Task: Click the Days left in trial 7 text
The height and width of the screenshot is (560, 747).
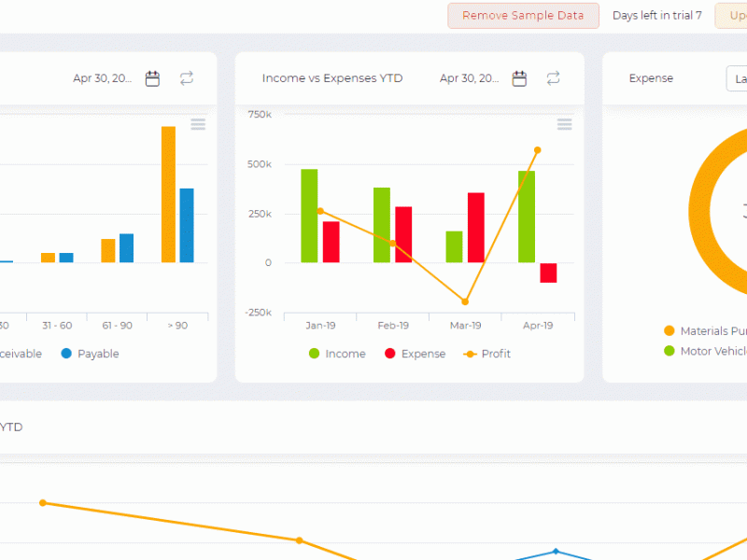Action: [x=657, y=16]
